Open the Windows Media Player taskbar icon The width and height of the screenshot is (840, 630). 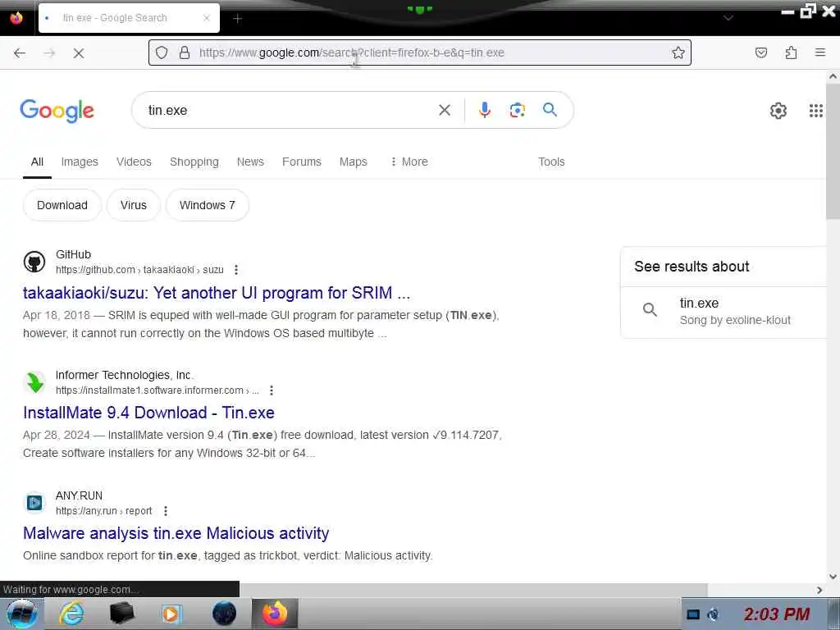171,614
